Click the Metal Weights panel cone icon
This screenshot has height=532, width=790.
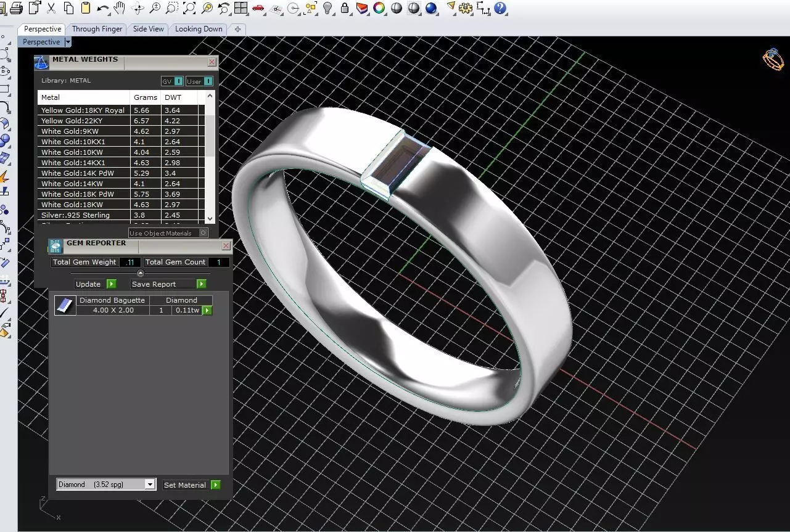[41, 62]
